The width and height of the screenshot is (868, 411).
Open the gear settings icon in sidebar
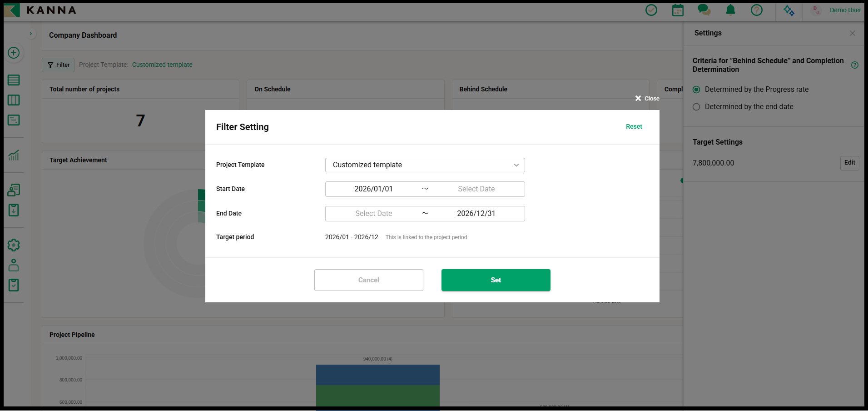(x=14, y=245)
